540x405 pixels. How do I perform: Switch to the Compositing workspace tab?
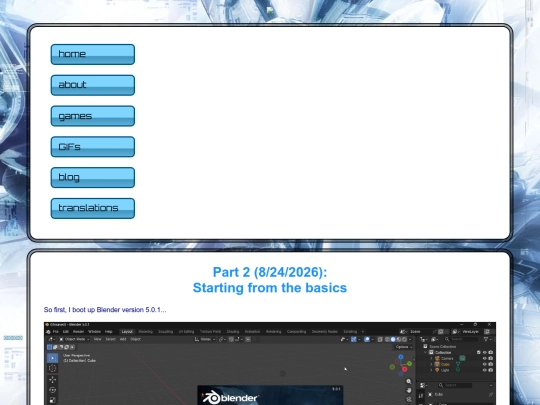click(297, 332)
